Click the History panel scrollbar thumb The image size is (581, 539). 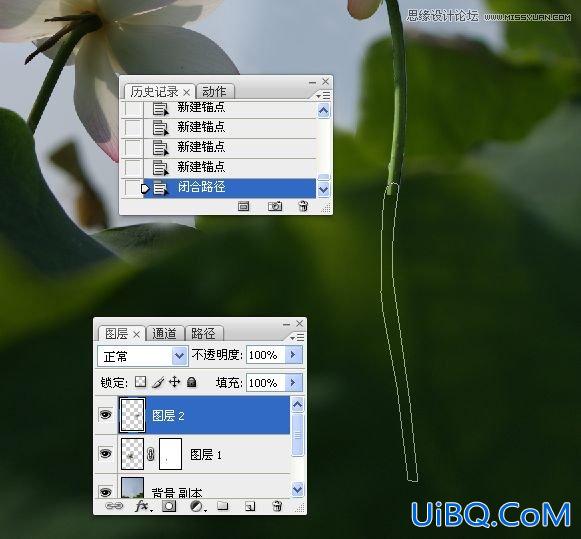323,177
